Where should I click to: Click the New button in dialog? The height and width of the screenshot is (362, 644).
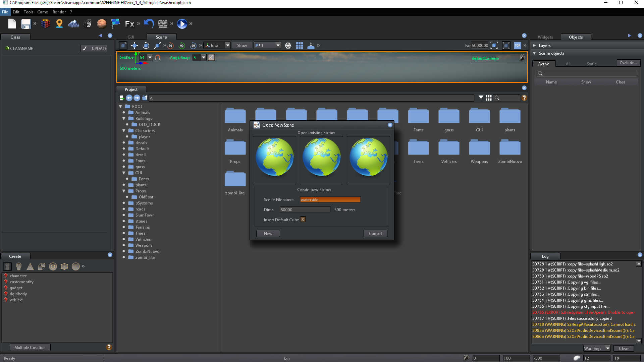268,234
